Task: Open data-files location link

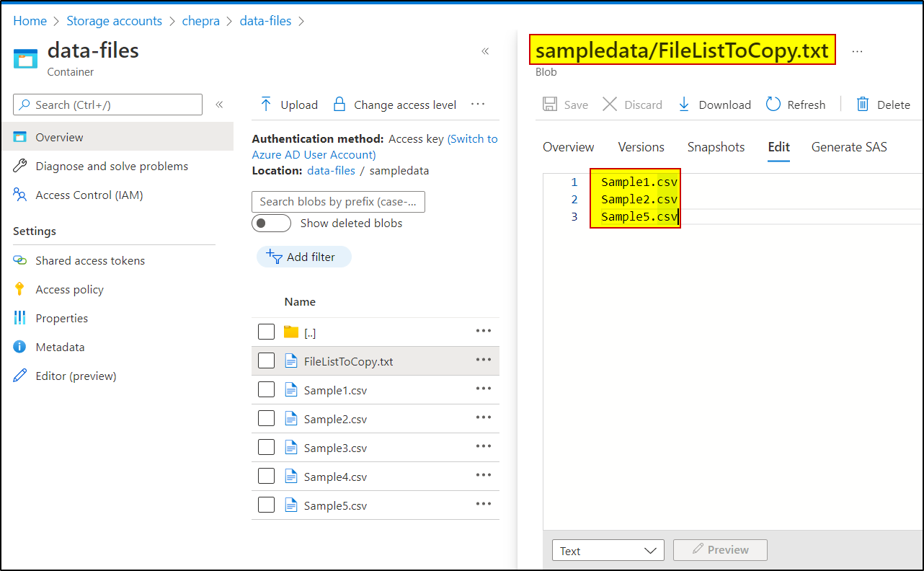Action: click(x=331, y=171)
